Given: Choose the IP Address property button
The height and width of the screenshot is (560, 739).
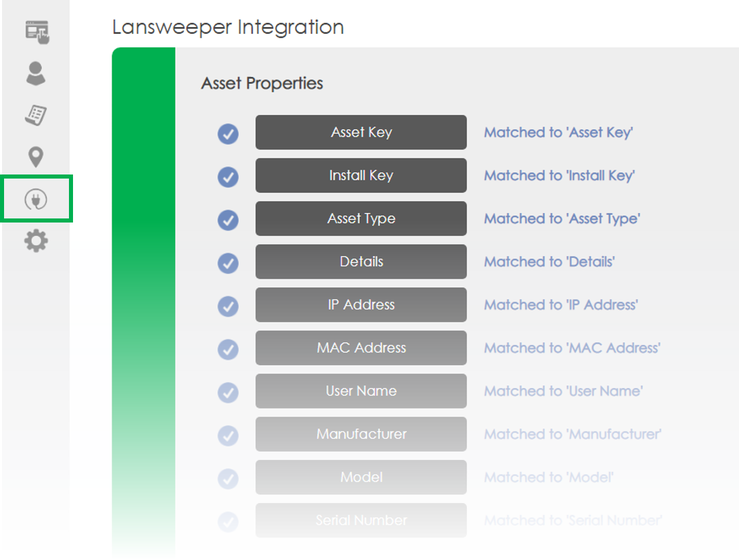Looking at the screenshot, I should [x=361, y=305].
